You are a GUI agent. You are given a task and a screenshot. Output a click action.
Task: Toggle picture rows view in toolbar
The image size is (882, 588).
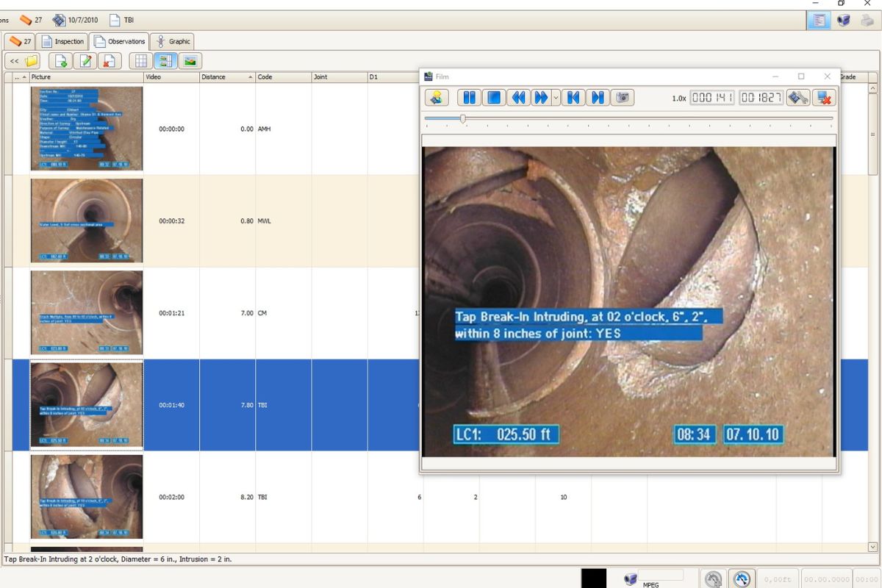tap(165, 61)
